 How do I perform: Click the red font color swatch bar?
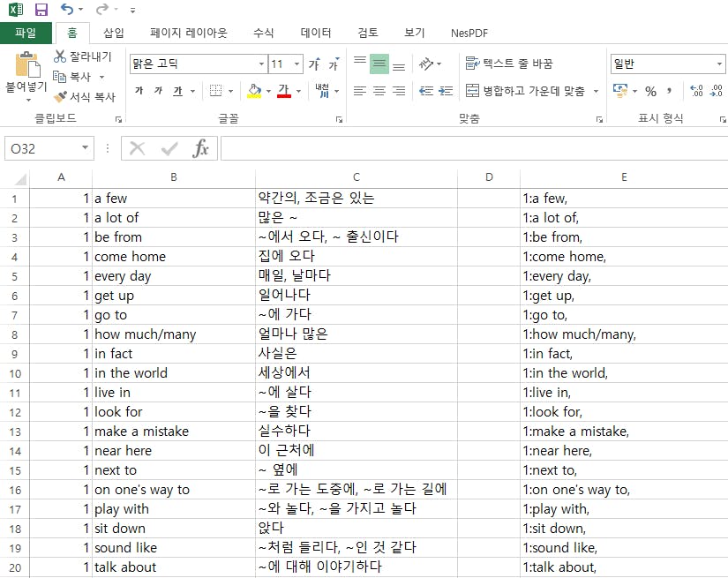coord(283,96)
